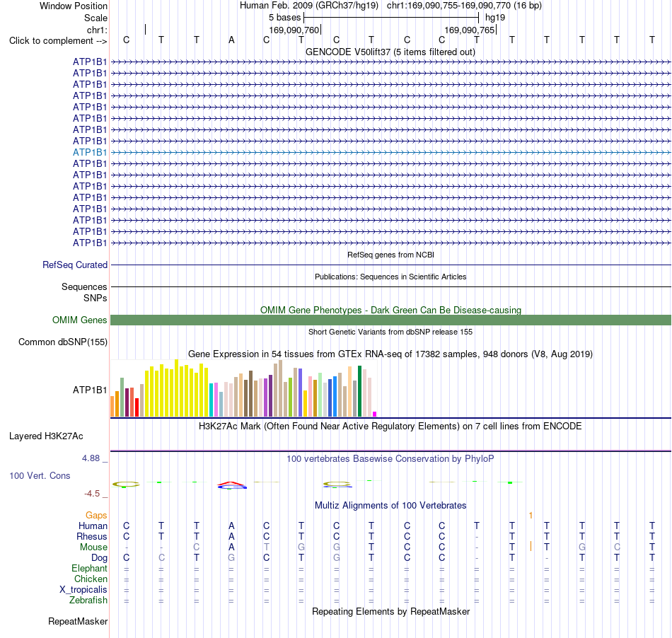The image size is (672, 638).
Task: Open the H3K27Ac Mark ENCODE track title
Action: pos(390,427)
